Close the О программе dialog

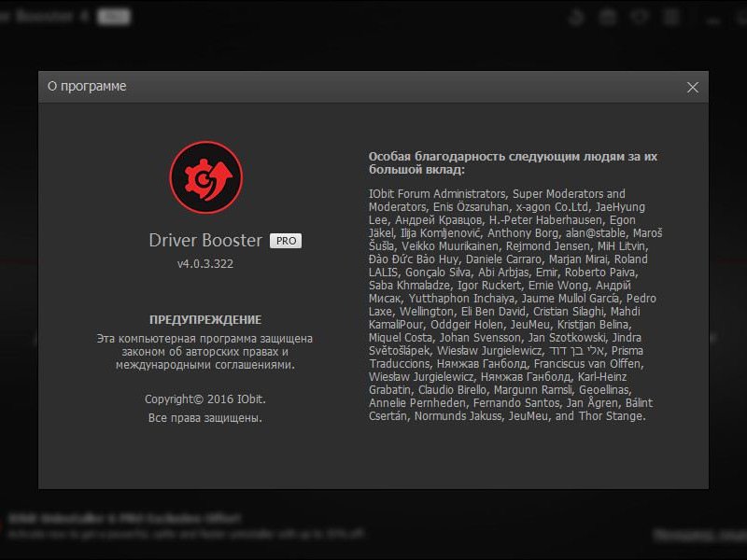693,87
